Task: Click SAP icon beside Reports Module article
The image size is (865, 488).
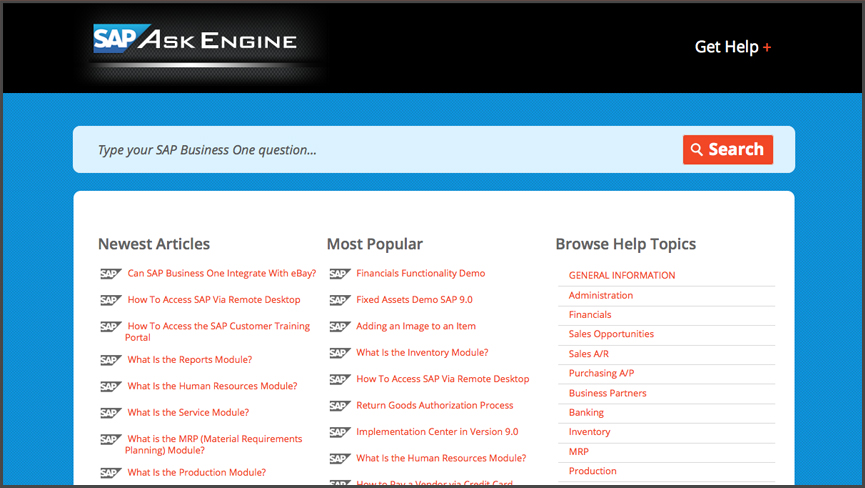Action: [110, 361]
